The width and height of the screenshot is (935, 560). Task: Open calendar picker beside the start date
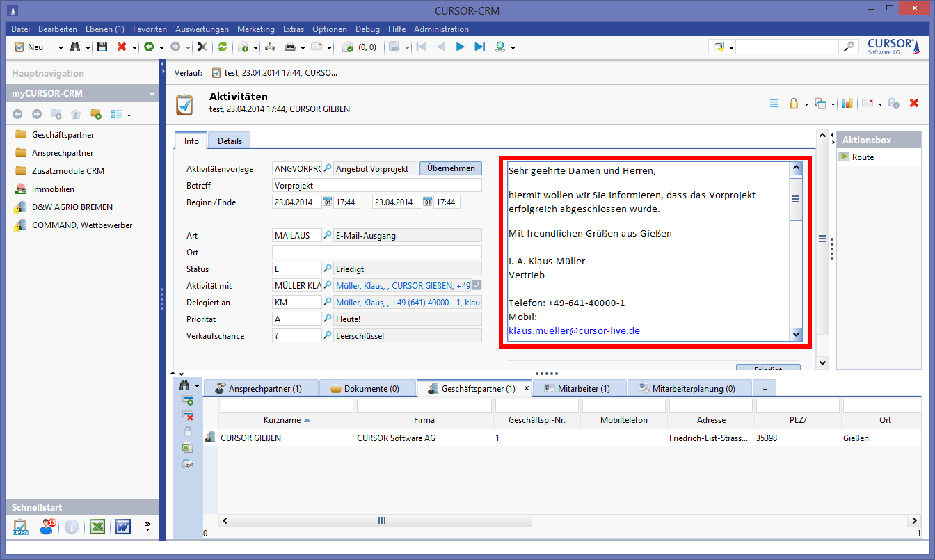327,202
